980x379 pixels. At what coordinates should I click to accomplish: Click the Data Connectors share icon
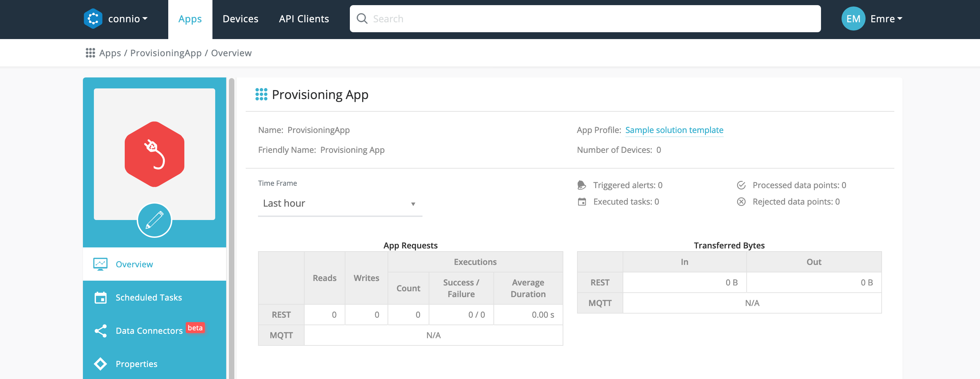tap(100, 331)
